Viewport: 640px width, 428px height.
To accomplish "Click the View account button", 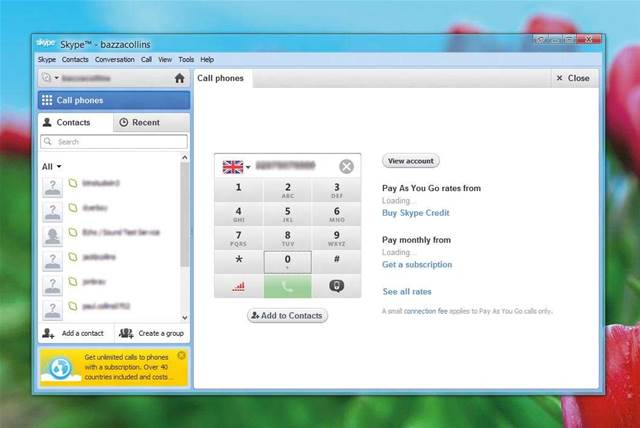I will 411,161.
